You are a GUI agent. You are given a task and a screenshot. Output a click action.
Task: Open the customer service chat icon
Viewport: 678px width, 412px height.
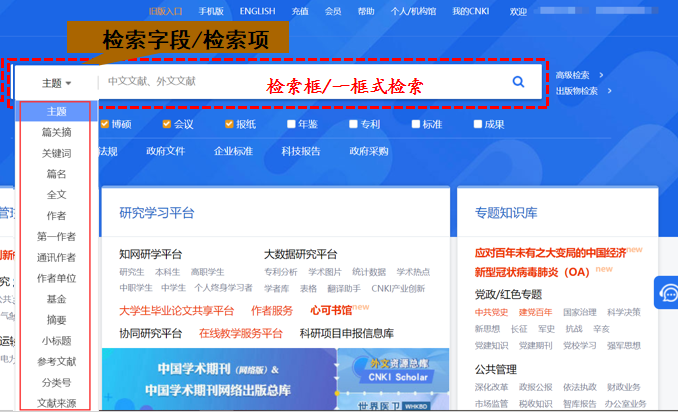[x=667, y=293]
